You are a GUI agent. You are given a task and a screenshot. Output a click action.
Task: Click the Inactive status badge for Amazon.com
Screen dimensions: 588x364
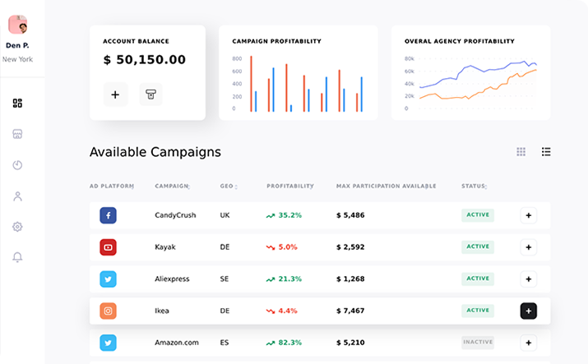click(478, 343)
